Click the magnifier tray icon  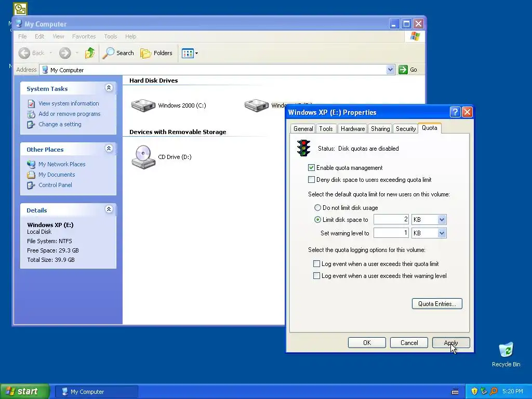point(494,391)
